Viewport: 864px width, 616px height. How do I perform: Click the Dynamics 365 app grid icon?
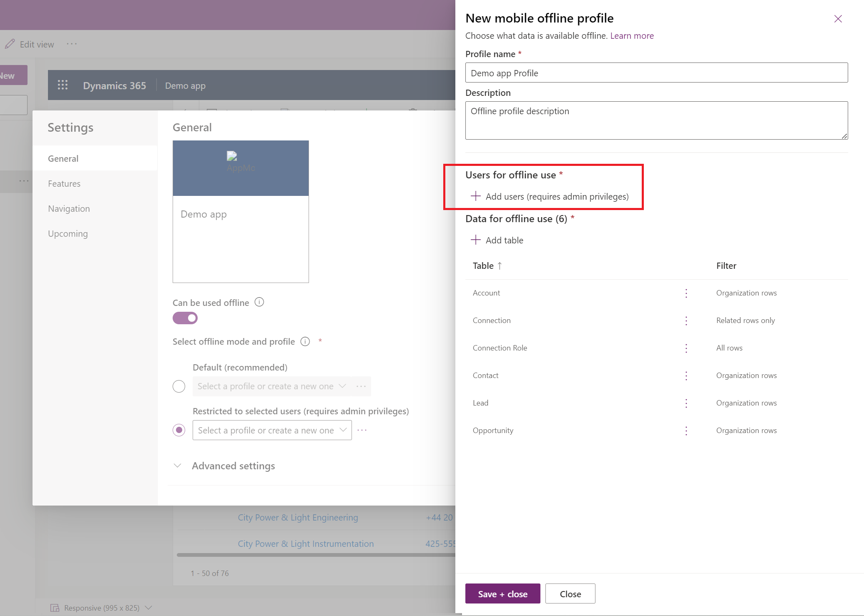(x=61, y=85)
